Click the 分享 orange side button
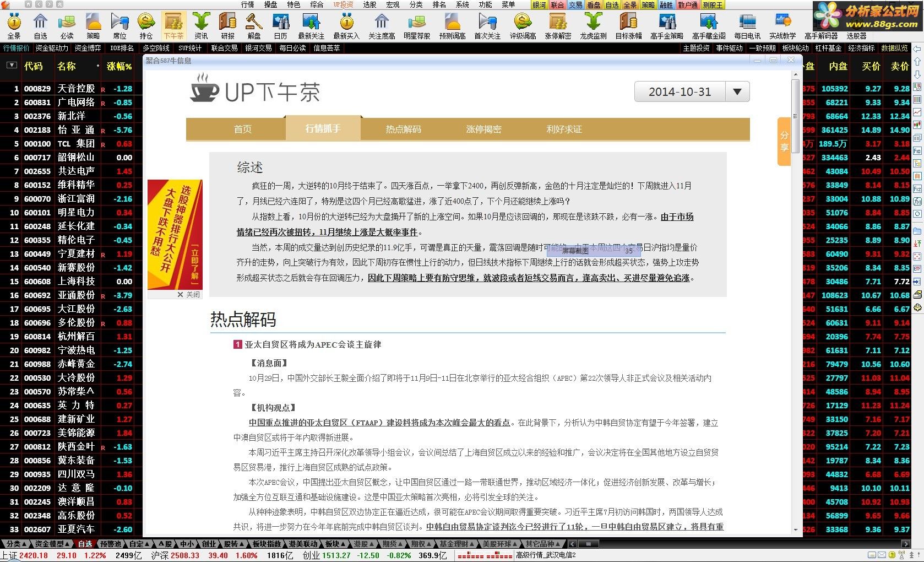 pos(784,141)
